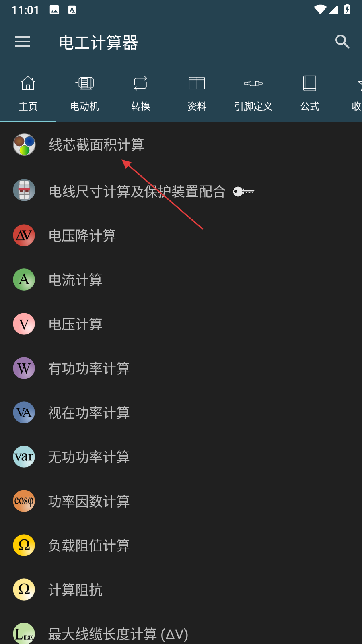The image size is (362, 644).
Task: Open 负载阻值计算 resistance calculator
Action: (x=181, y=545)
